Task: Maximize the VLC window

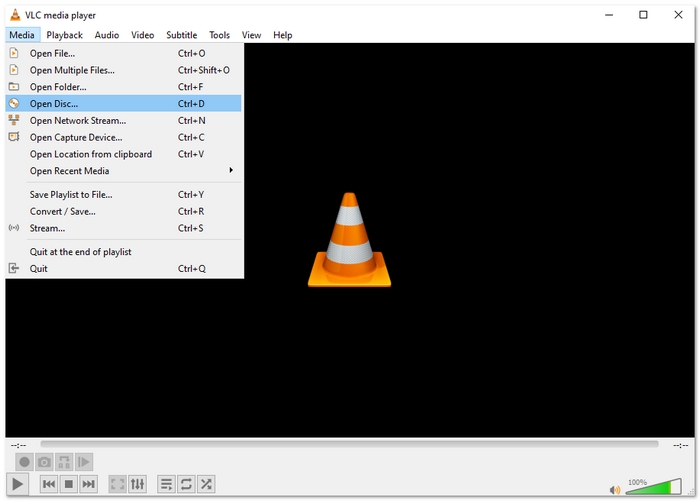Action: 643,15
